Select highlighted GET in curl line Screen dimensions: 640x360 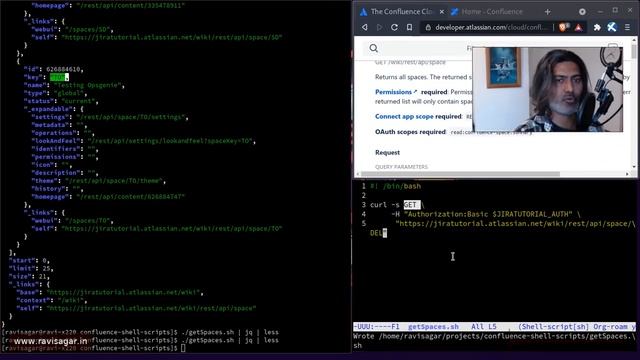[411, 205]
